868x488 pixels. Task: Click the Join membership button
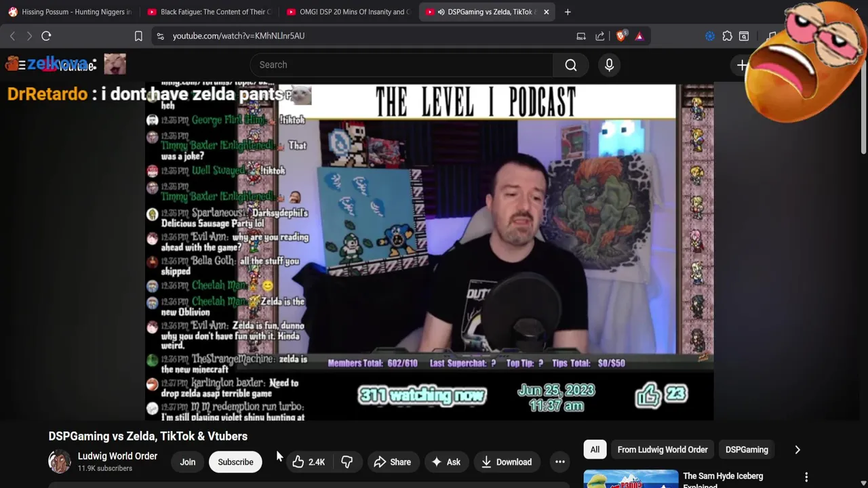tap(188, 462)
